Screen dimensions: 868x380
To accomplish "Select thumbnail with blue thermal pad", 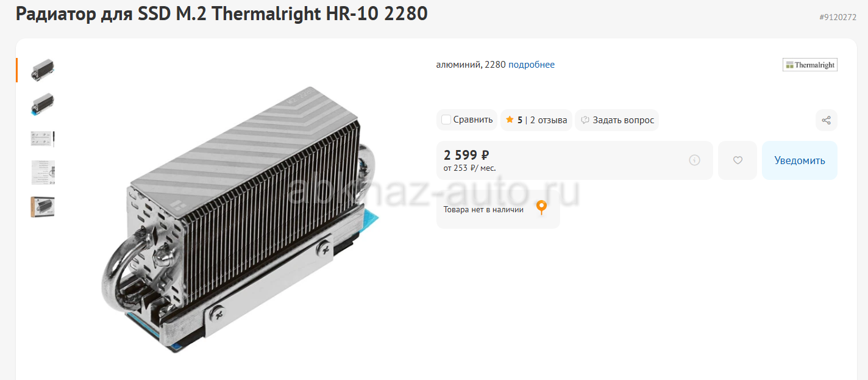I will (43, 104).
